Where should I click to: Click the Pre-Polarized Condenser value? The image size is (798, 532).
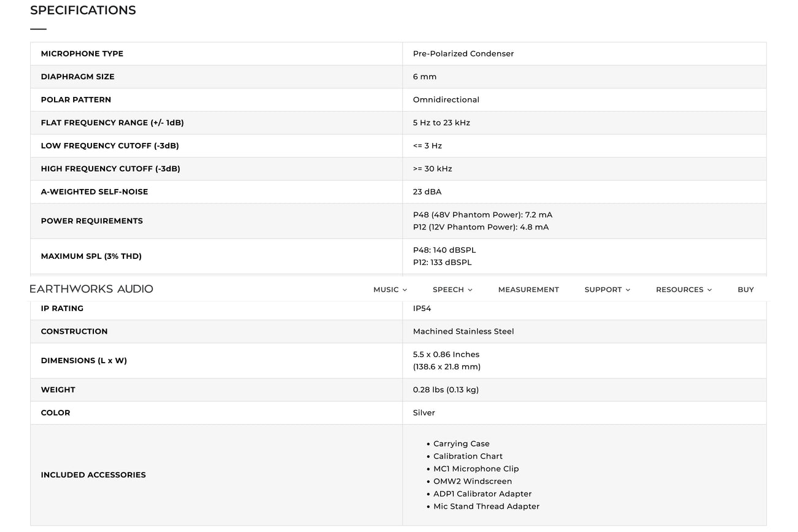coord(463,53)
